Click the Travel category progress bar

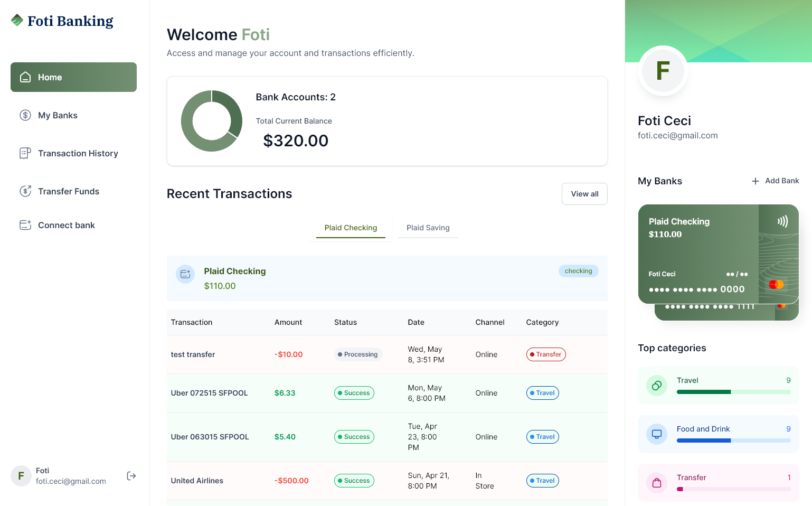(x=733, y=392)
